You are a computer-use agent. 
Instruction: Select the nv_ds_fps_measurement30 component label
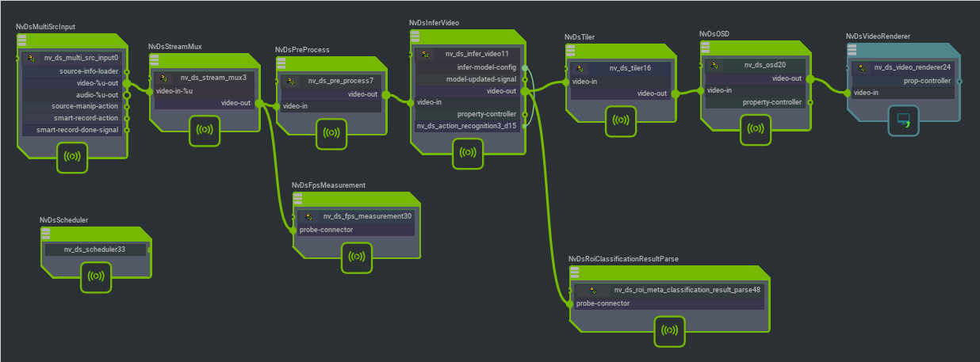click(x=366, y=215)
